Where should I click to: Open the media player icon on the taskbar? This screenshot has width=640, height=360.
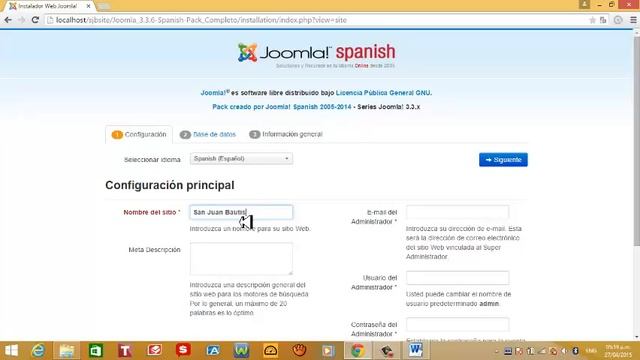point(328,351)
